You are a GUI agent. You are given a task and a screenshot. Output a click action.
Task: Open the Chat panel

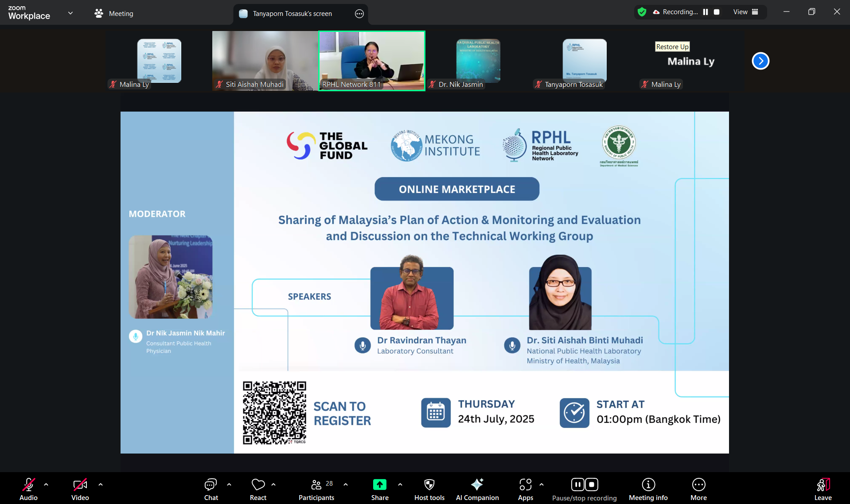[211, 489]
